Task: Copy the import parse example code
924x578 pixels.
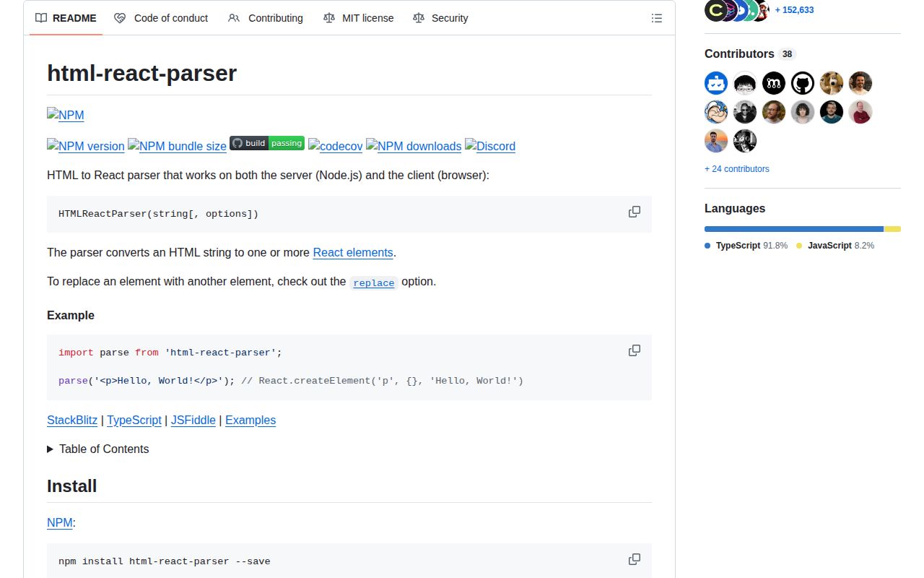Action: [x=635, y=350]
